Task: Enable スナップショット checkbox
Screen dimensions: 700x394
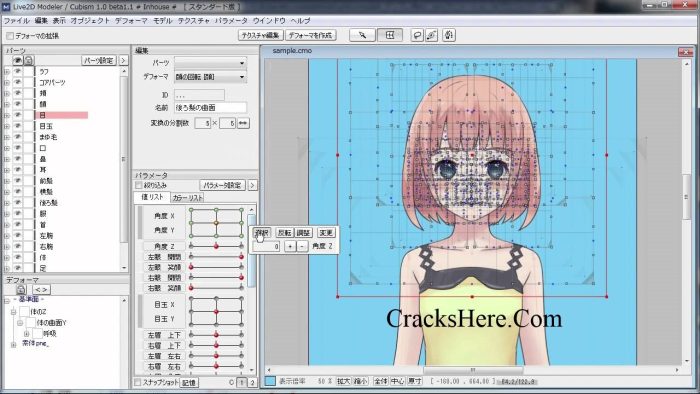Action: pyautogui.click(x=138, y=382)
